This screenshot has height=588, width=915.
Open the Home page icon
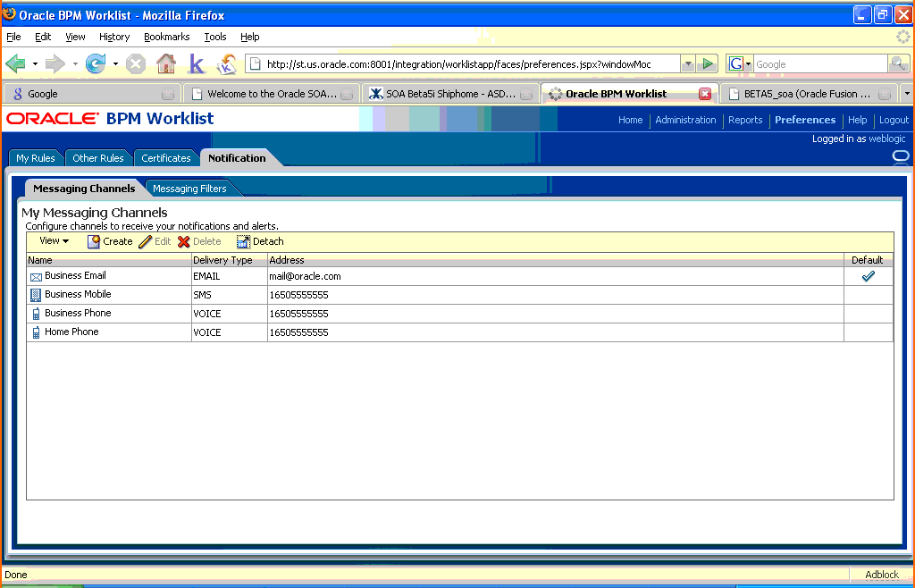tap(166, 63)
